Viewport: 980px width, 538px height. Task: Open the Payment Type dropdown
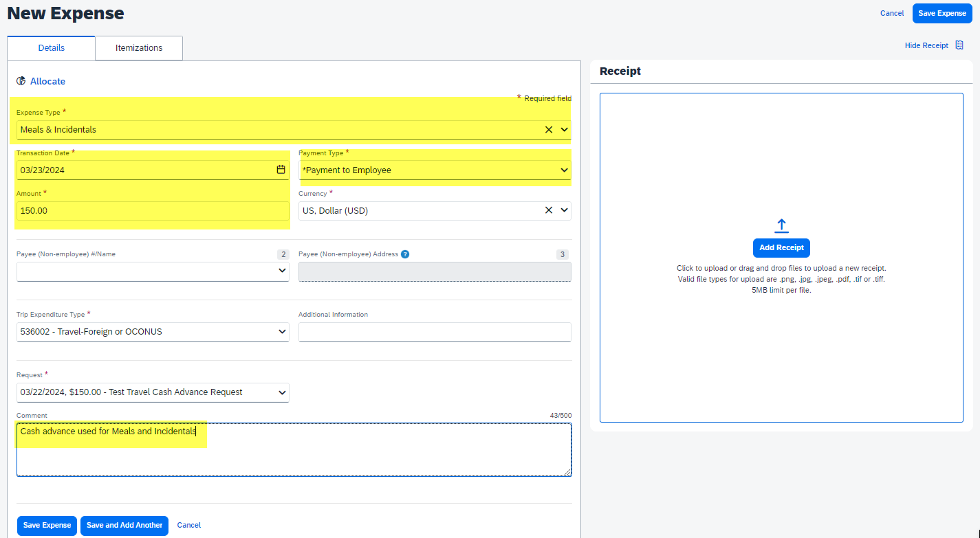pyautogui.click(x=435, y=170)
